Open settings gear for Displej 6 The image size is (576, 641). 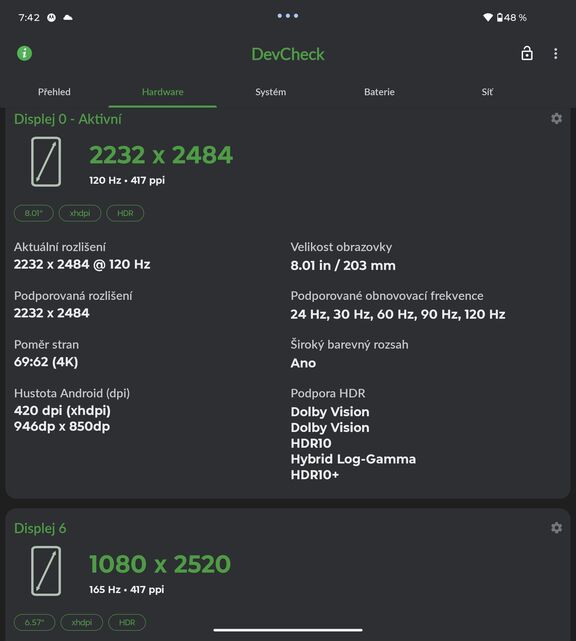pyautogui.click(x=556, y=528)
